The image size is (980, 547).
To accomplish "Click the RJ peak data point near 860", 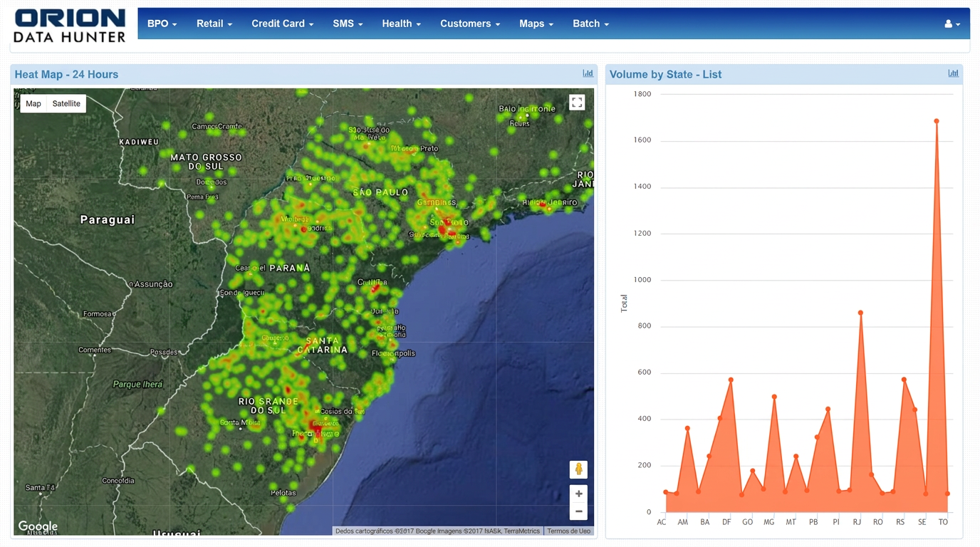I will 860,313.
